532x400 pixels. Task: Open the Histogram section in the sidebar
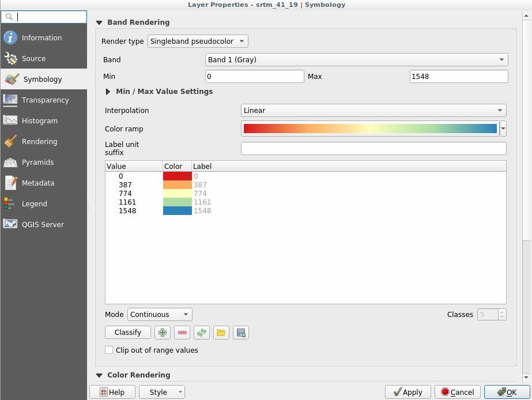(39, 121)
